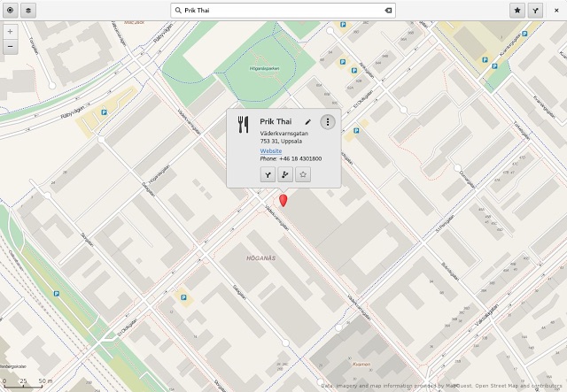
Task: Click the fork and knife restaurant icon
Action: tap(244, 125)
